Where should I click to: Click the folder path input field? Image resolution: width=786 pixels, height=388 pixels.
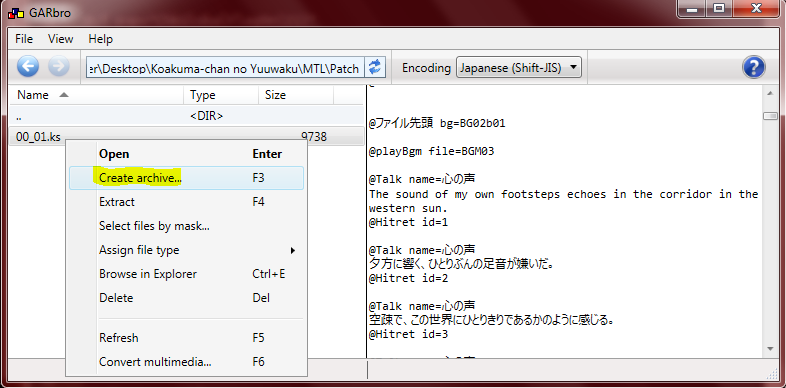(x=225, y=68)
